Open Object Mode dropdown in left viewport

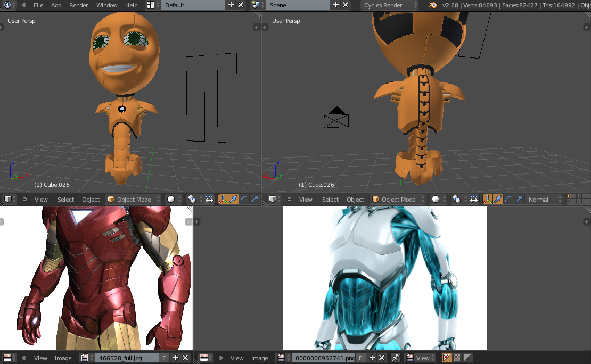pyautogui.click(x=134, y=200)
